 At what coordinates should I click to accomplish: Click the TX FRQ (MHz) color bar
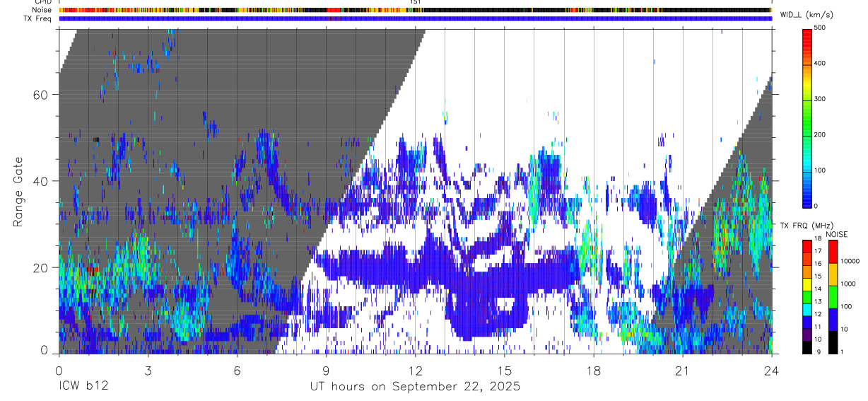(x=807, y=296)
